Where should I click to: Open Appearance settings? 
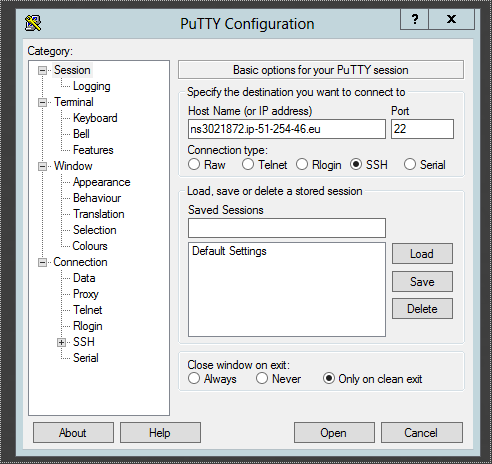pyautogui.click(x=101, y=182)
